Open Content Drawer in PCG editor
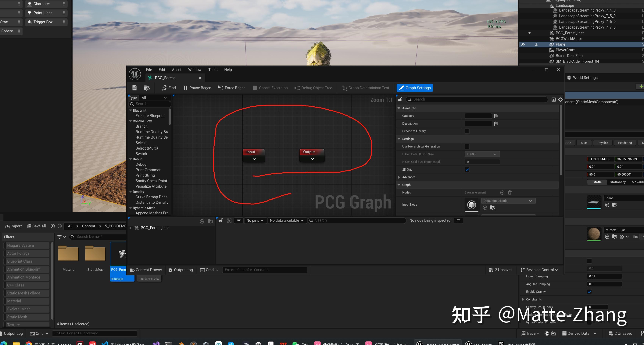The height and width of the screenshot is (345, 644). pos(146,270)
